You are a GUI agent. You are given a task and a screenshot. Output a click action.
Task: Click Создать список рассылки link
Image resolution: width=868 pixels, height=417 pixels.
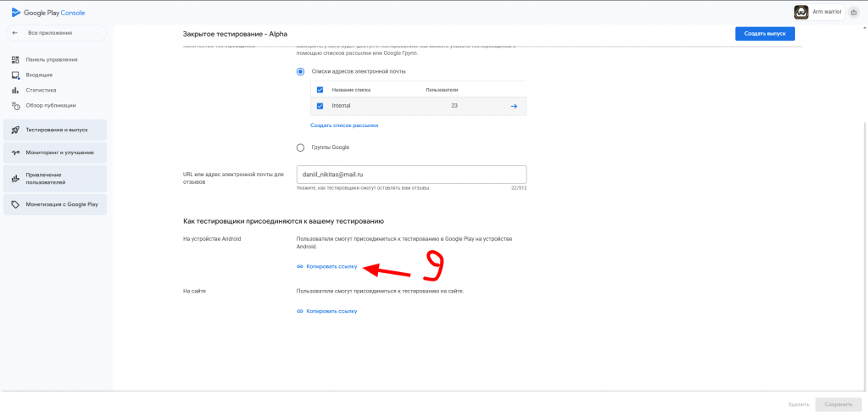click(344, 125)
